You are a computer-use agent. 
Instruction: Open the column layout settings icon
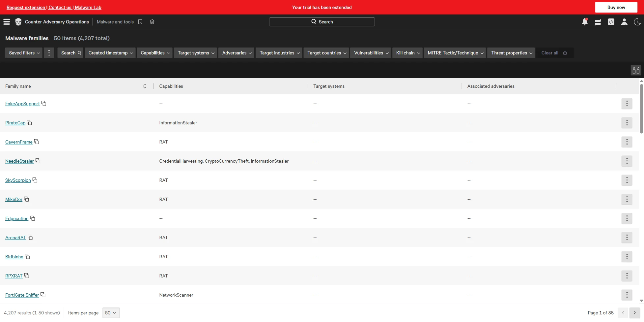click(x=636, y=70)
